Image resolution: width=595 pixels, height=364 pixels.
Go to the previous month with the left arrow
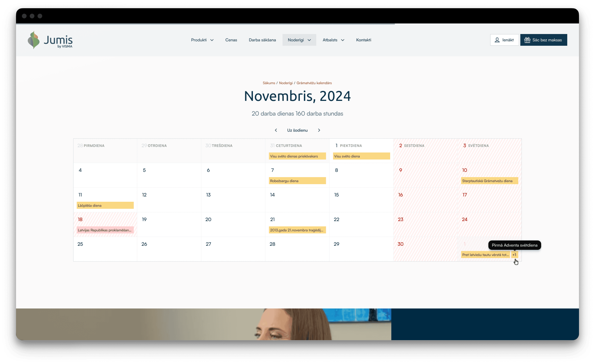point(276,130)
